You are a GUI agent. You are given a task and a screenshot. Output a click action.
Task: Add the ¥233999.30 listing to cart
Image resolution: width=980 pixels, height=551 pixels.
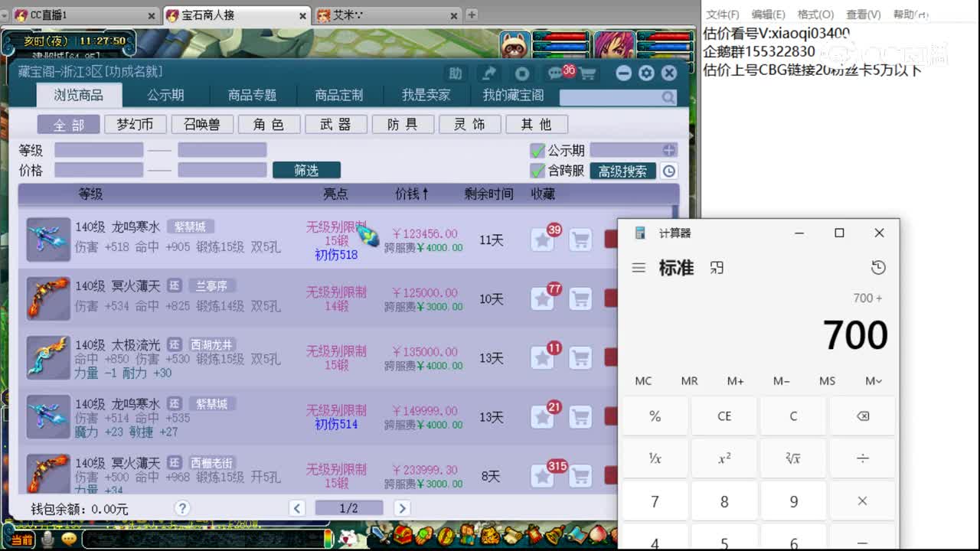pyautogui.click(x=580, y=476)
